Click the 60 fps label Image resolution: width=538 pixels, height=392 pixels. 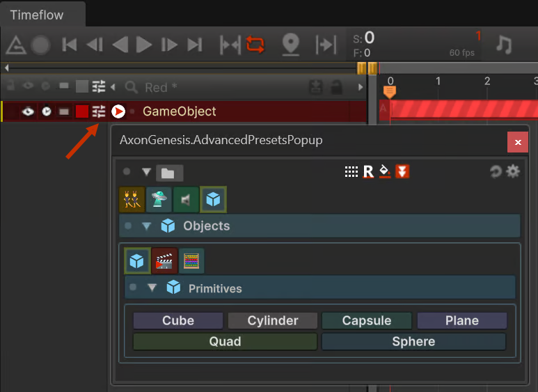(x=462, y=52)
